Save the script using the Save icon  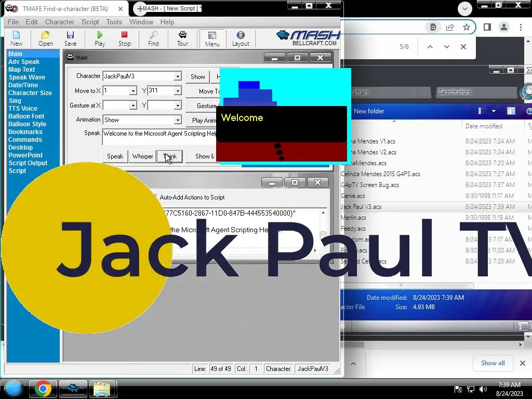pyautogui.click(x=70, y=38)
